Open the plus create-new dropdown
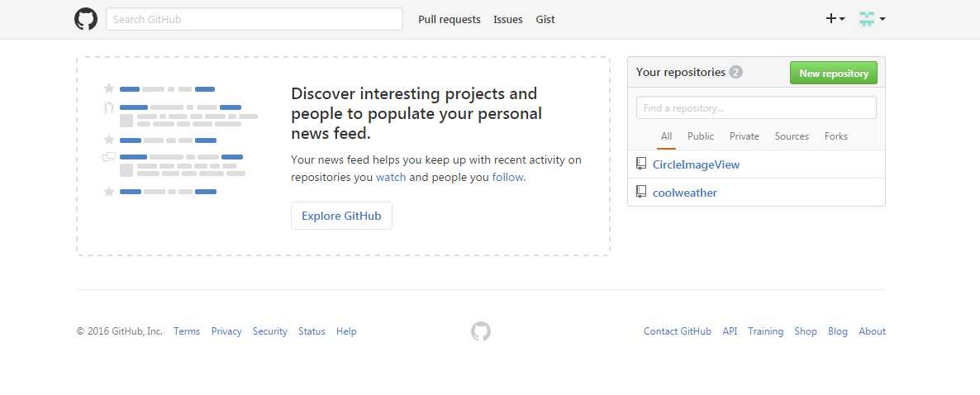The height and width of the screenshot is (395, 980). click(x=835, y=19)
